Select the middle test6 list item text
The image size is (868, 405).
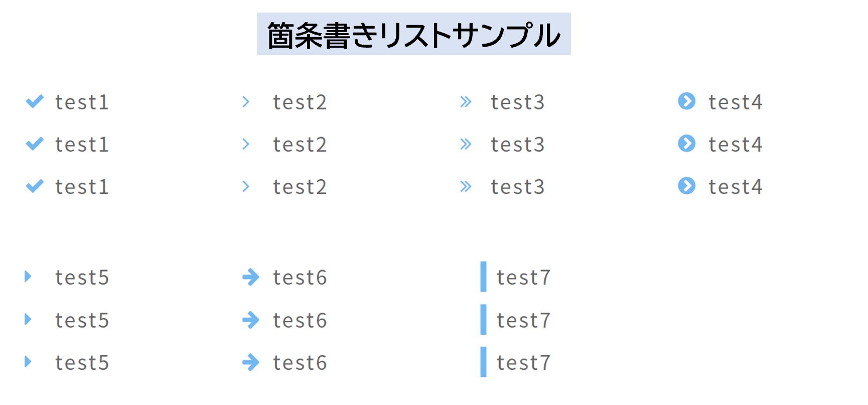(x=300, y=320)
